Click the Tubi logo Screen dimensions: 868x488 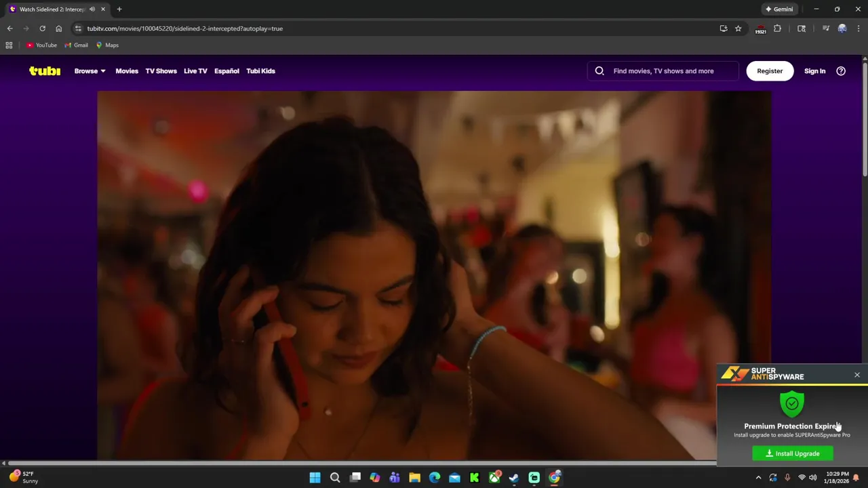(45, 70)
